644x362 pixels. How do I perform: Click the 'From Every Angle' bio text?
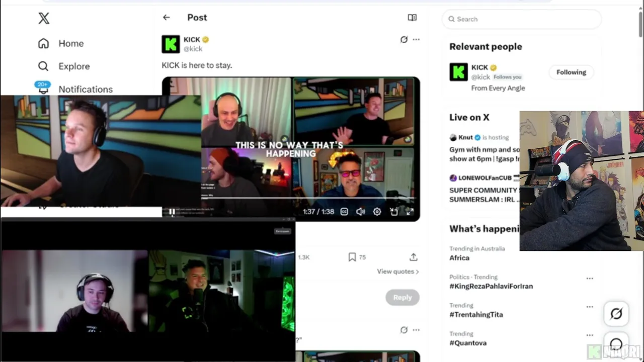[498, 88]
